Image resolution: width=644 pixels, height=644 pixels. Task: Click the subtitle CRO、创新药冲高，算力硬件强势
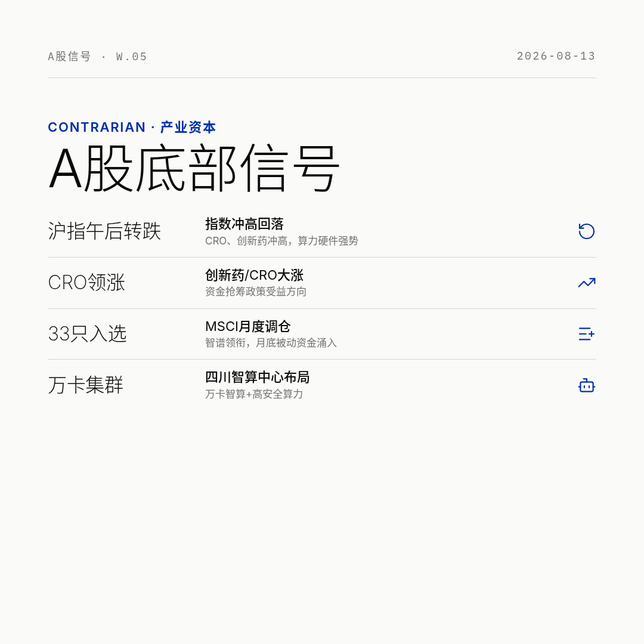pos(281,241)
